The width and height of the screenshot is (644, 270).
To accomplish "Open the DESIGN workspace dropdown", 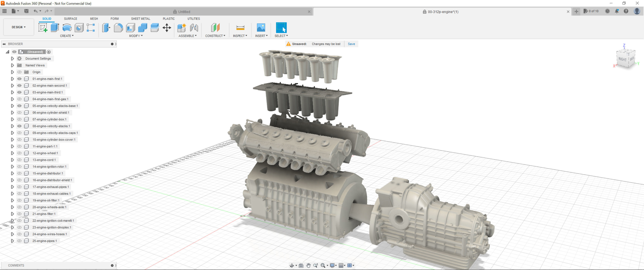I will tap(19, 27).
